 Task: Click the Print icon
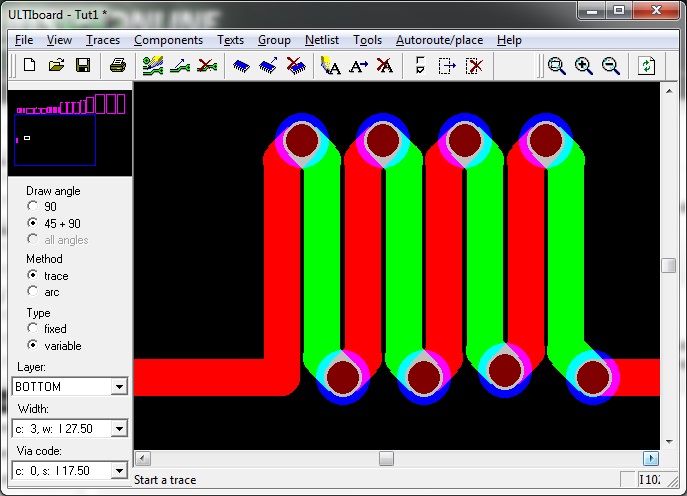click(118, 66)
